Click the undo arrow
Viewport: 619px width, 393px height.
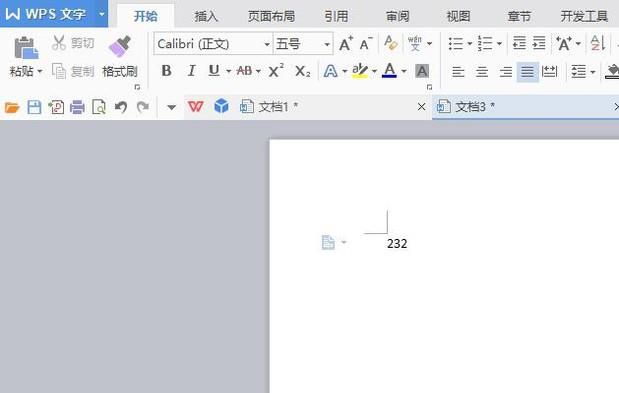pyautogui.click(x=121, y=107)
